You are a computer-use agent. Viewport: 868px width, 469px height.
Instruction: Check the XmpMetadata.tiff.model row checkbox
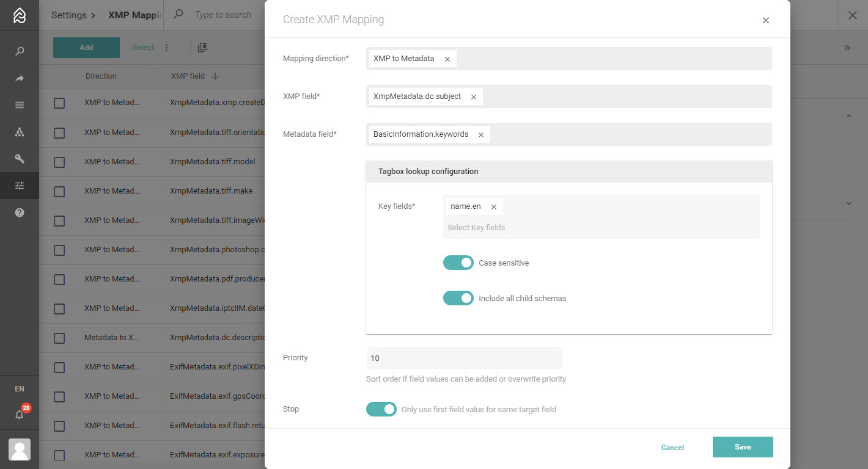point(59,162)
